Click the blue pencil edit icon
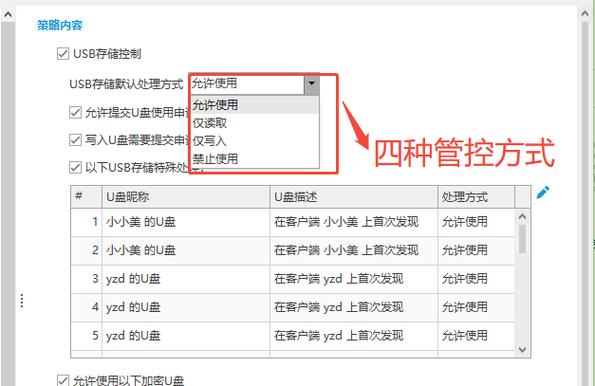Screen dimensions: 595x386 click(543, 192)
